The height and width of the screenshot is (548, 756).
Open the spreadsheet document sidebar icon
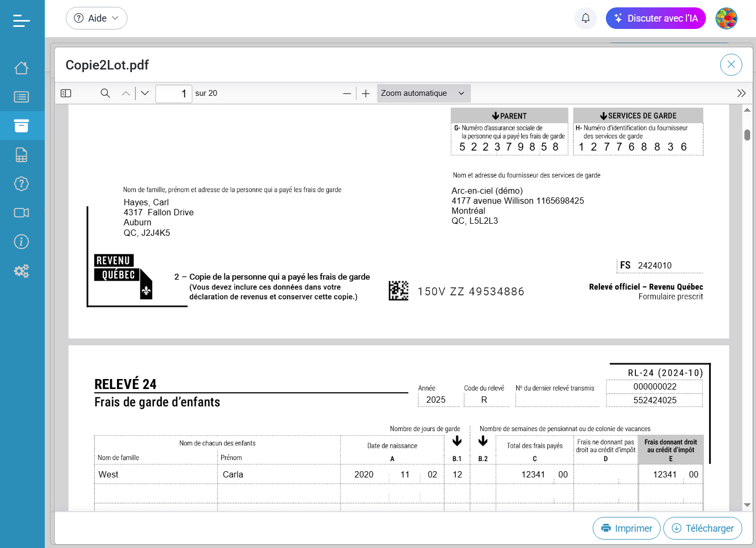(x=22, y=155)
